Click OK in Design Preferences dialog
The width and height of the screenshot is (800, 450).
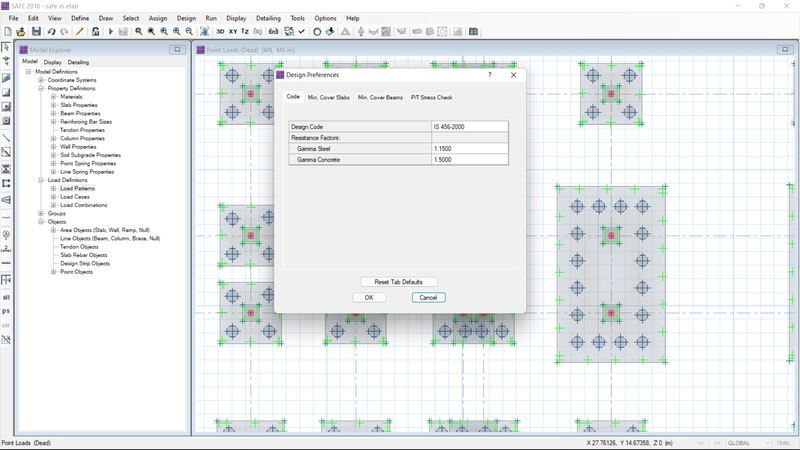pos(369,297)
